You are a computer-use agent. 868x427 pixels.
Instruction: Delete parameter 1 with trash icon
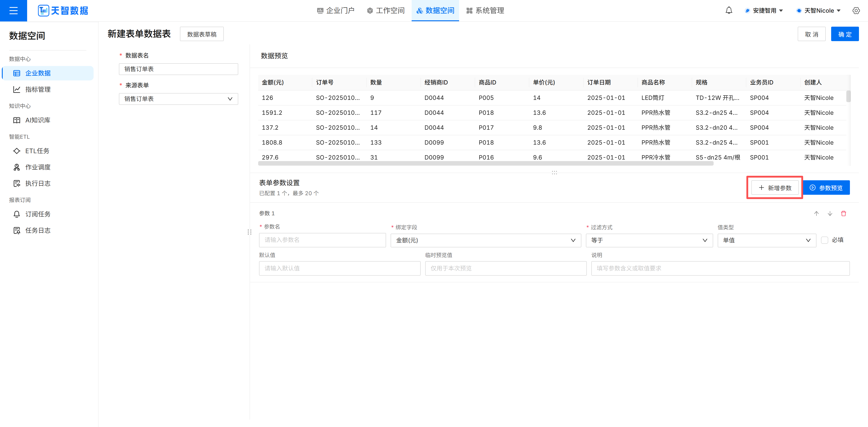843,213
